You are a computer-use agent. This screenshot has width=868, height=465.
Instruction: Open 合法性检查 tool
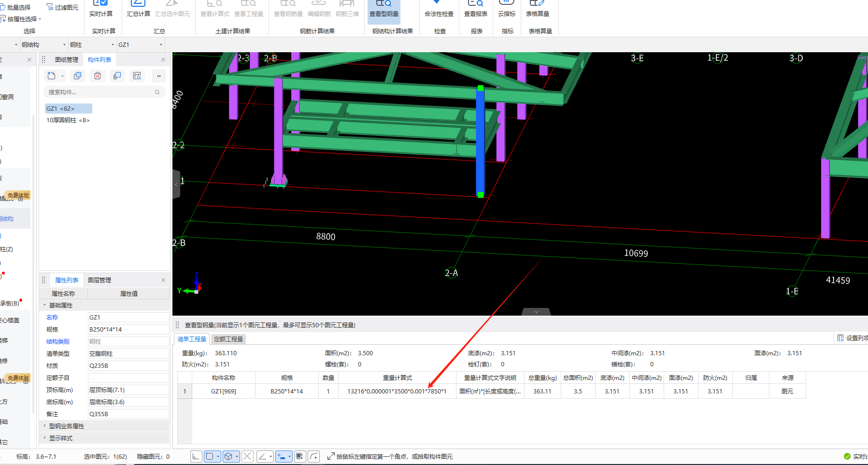(x=439, y=9)
